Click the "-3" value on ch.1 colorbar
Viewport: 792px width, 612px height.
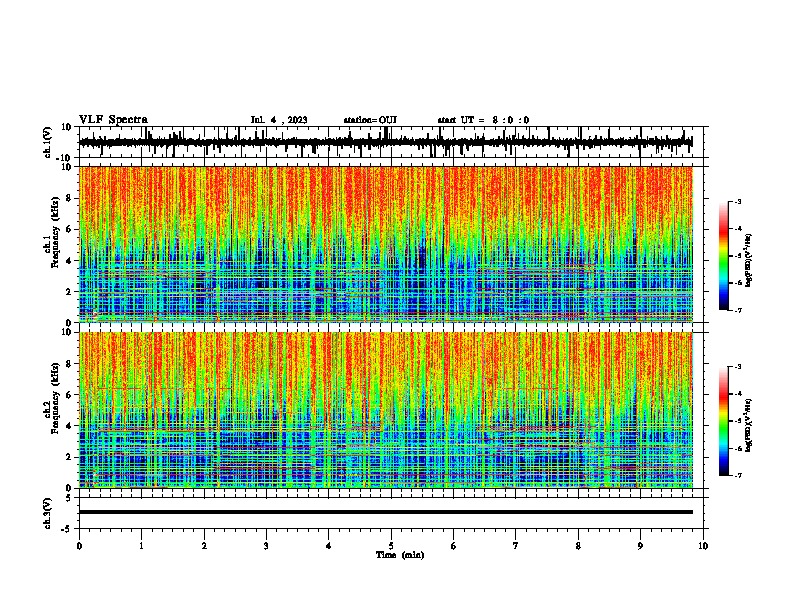tap(738, 201)
